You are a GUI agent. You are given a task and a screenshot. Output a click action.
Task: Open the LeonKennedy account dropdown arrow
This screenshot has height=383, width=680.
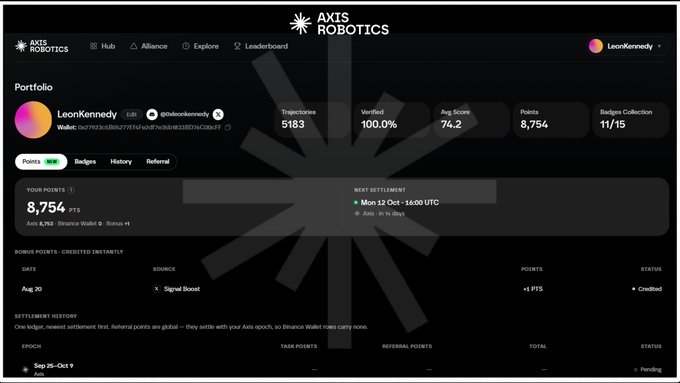tap(660, 46)
